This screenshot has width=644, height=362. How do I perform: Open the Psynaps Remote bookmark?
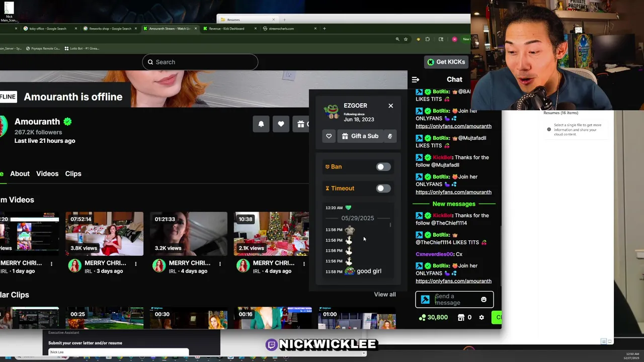43,49
